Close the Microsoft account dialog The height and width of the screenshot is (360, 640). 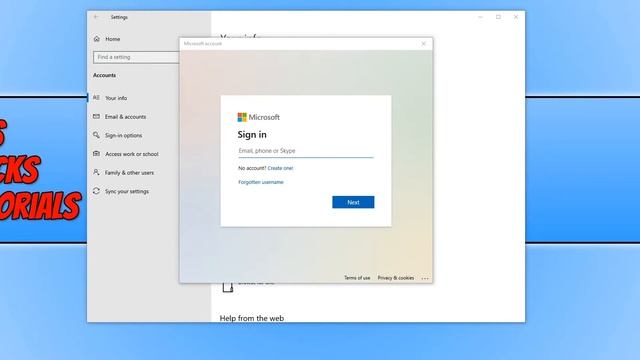click(424, 44)
